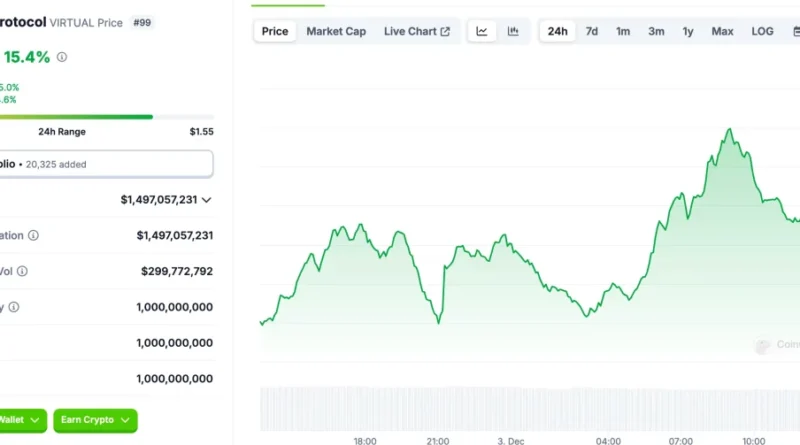This screenshot has width=800, height=445.
Task: Open the Live Chart external link
Action: pos(416,31)
